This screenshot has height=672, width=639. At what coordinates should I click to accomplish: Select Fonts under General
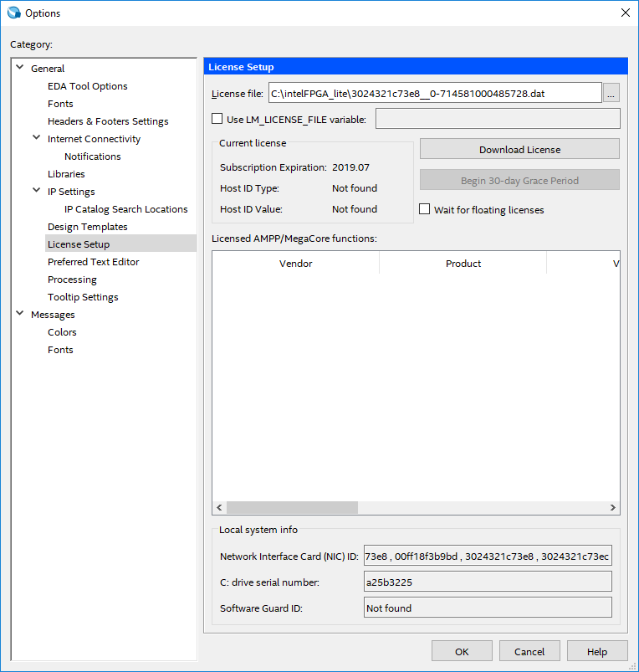coord(60,104)
